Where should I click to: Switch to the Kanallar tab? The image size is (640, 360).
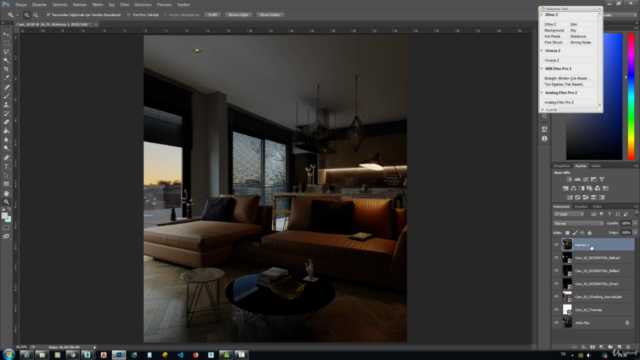[580, 207]
